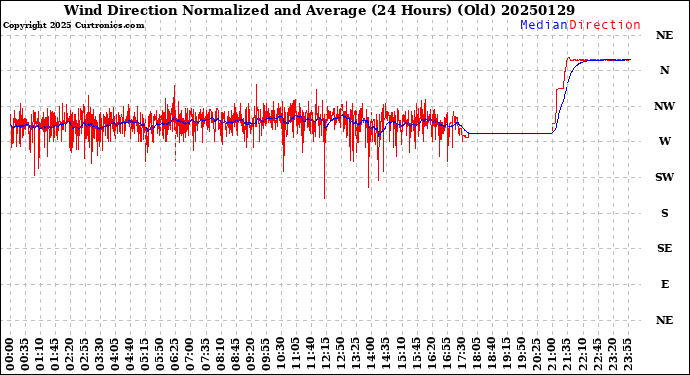Click the chart title text
Screen dimensions: 690x375
[x=319, y=10]
